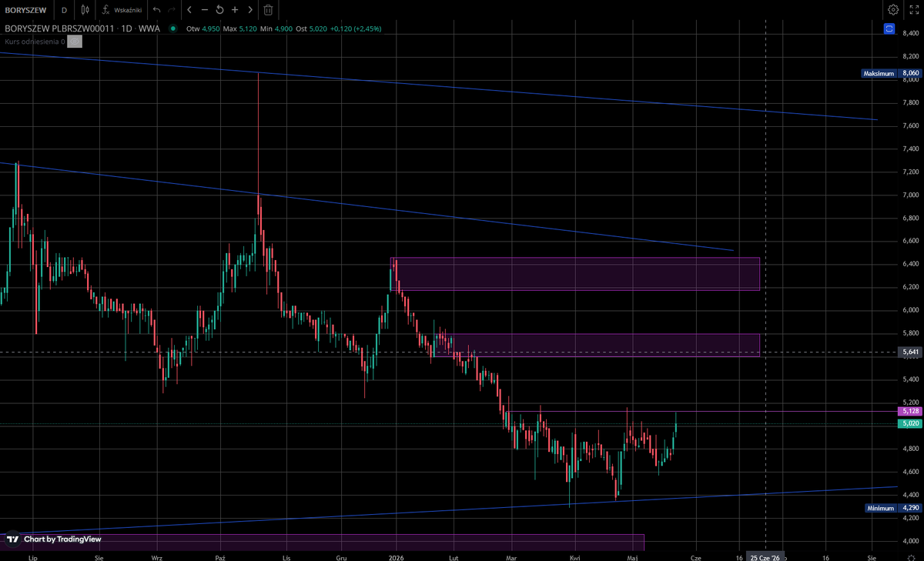Open chart settings gear
Image resolution: width=924 pixels, height=561 pixels.
(x=893, y=10)
